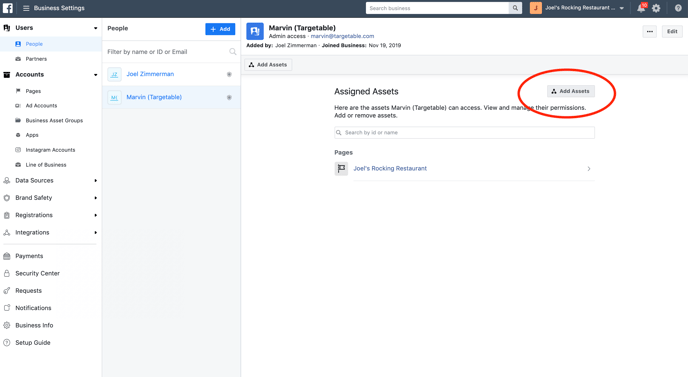The image size is (688, 377).
Task: Open Apps under Accounts
Action: click(32, 135)
